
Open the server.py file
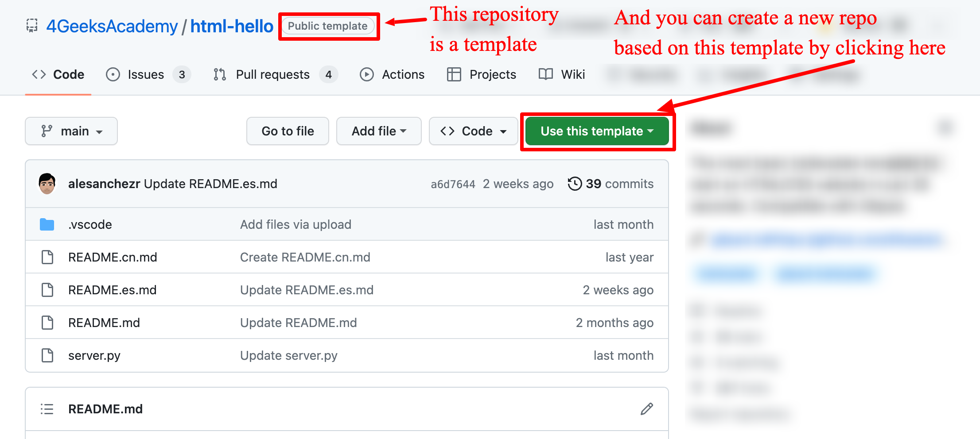click(94, 355)
